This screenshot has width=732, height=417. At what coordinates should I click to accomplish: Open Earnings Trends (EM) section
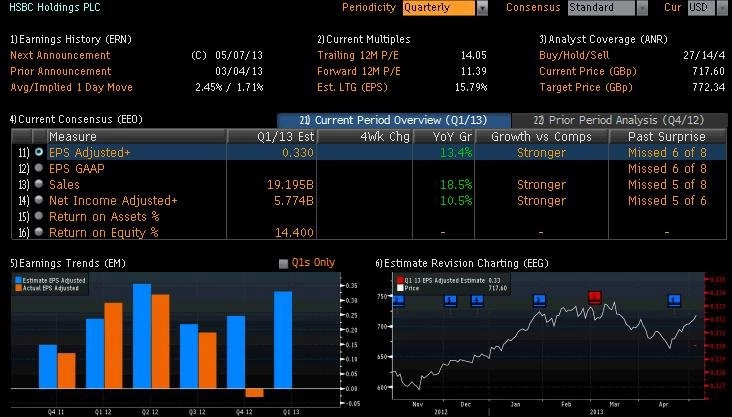click(68, 263)
